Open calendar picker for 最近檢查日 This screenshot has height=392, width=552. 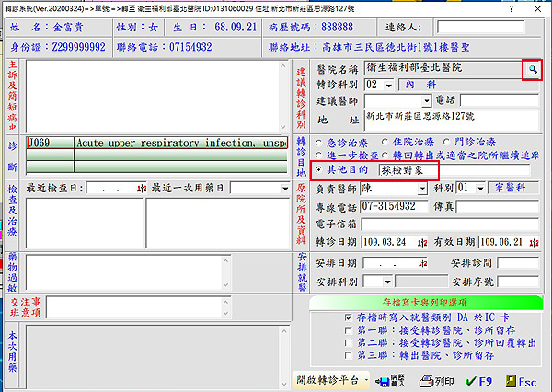142,189
